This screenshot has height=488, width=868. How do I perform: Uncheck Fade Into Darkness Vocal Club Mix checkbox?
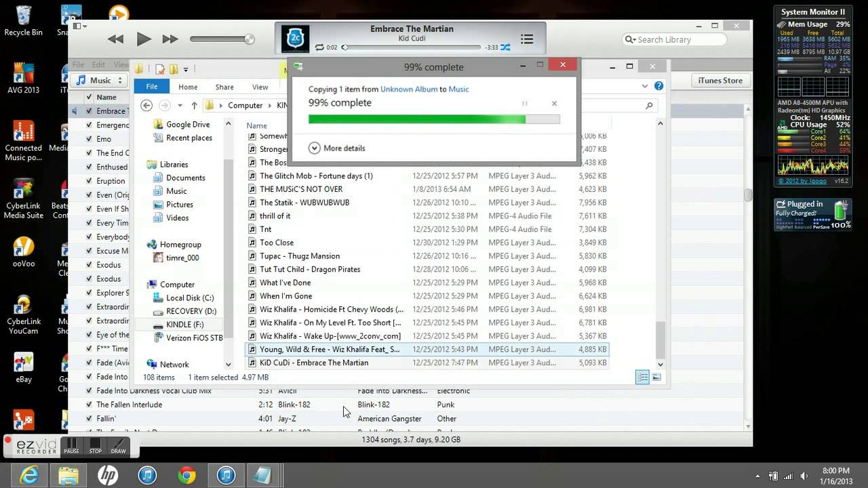89,390
